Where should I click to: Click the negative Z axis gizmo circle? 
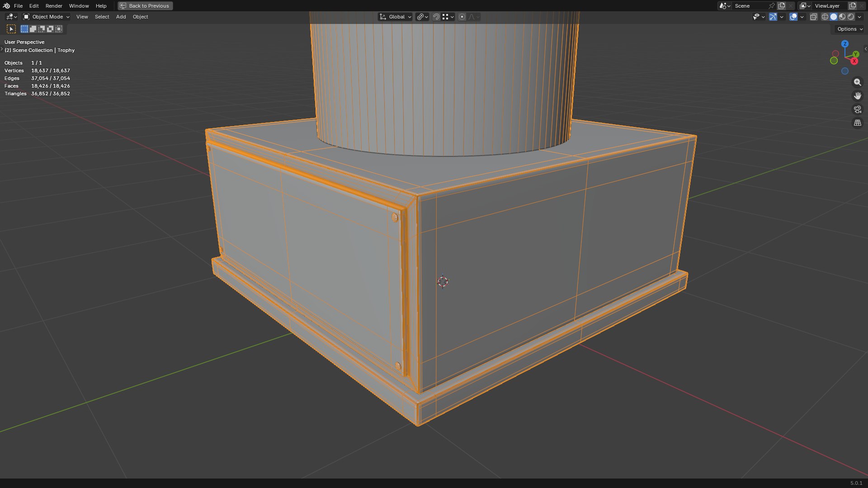844,71
